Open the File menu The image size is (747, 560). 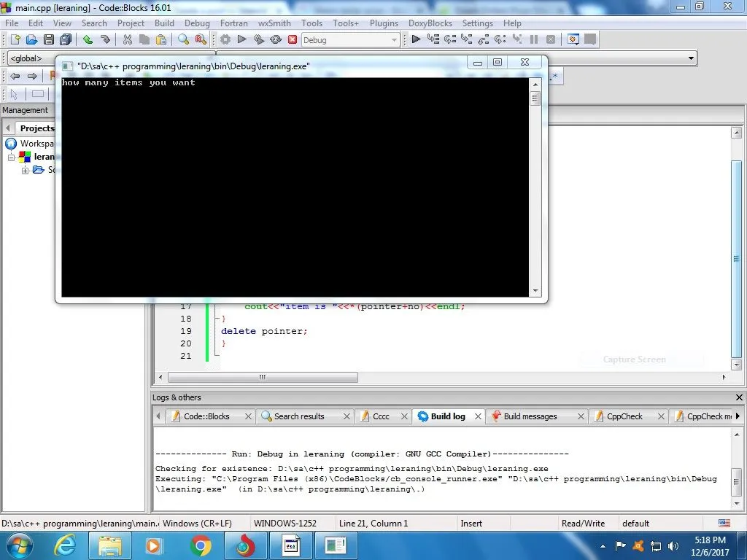pyautogui.click(x=12, y=23)
